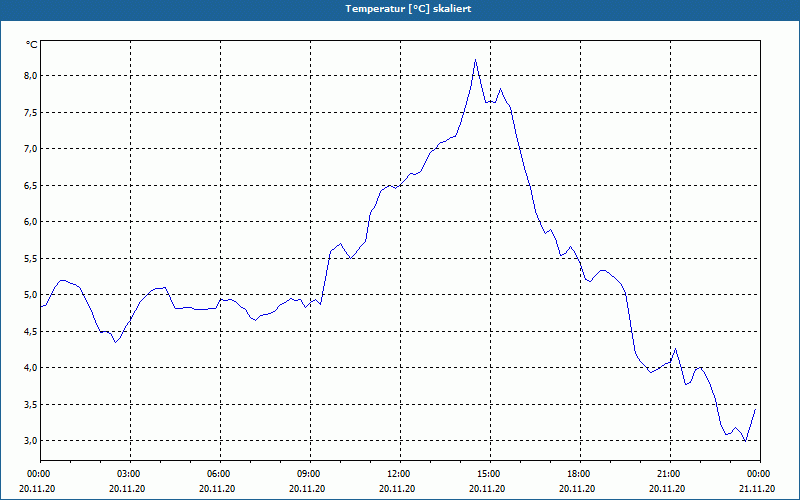This screenshot has width=800, height=500.
Task: Select the 3,0 y-axis value
Action: tap(32, 440)
